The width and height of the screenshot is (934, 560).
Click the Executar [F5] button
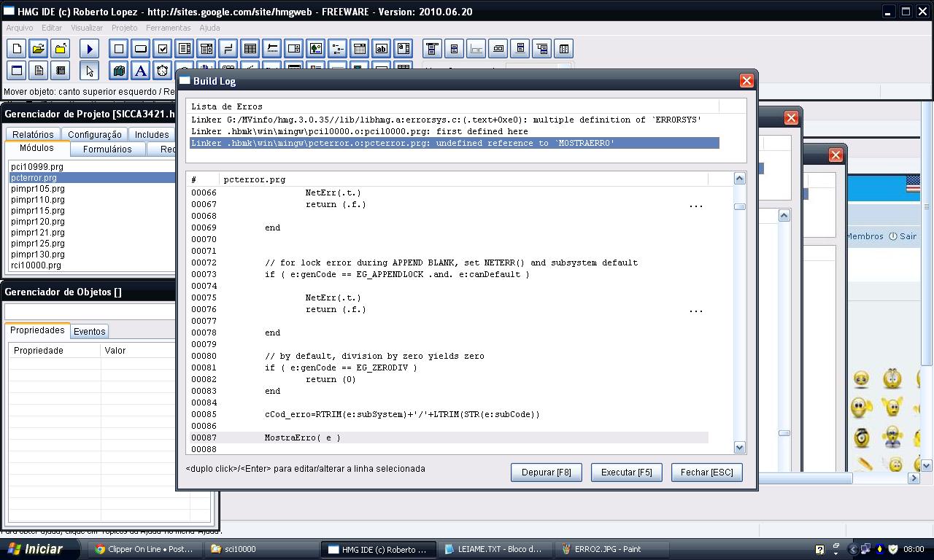point(626,472)
